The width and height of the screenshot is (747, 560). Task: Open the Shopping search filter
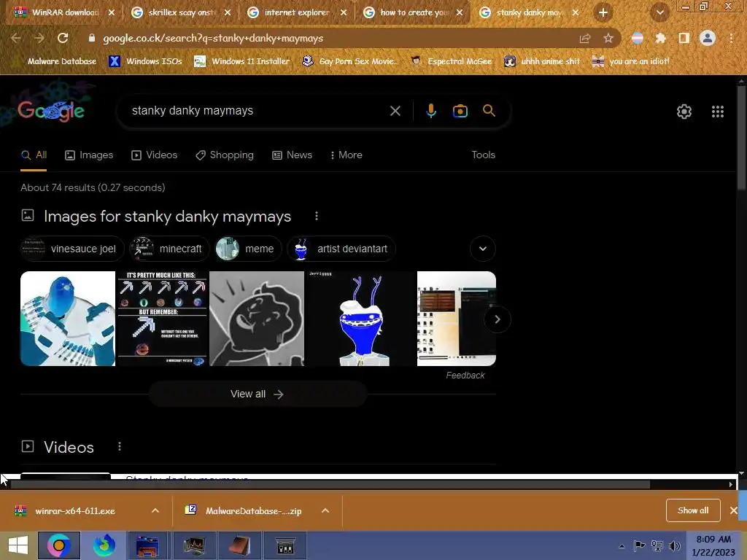pos(225,155)
